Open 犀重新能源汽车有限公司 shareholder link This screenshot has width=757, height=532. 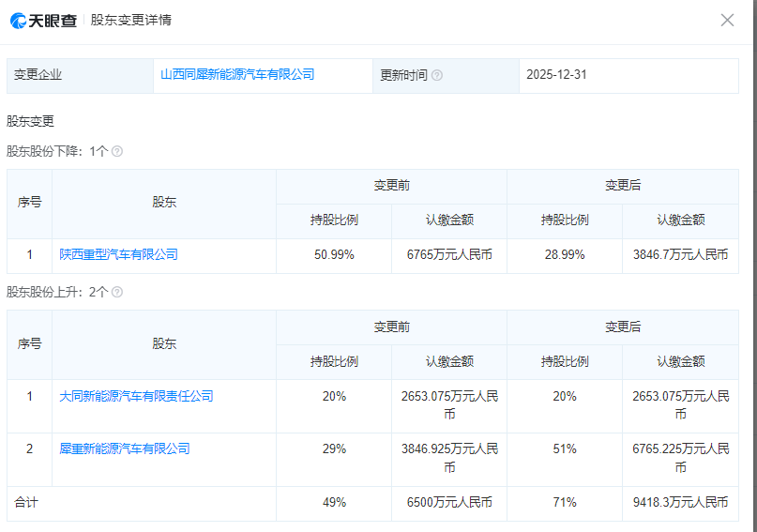click(x=125, y=448)
